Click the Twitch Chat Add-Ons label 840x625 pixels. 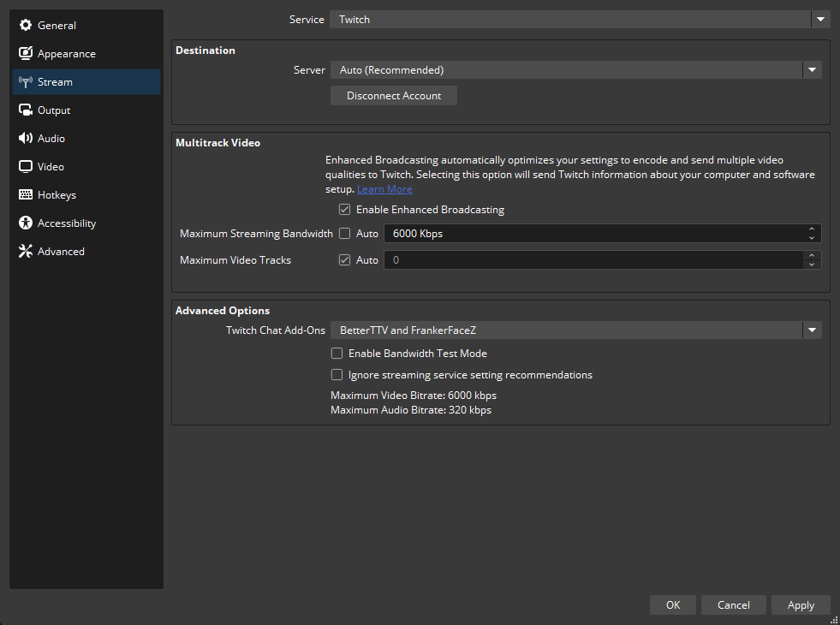(276, 330)
